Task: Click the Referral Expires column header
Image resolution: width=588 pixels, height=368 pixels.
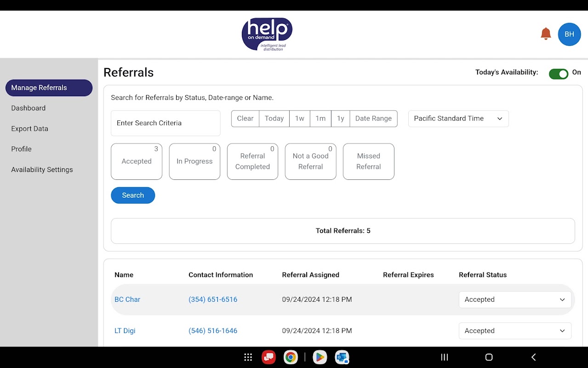Action: click(x=408, y=275)
